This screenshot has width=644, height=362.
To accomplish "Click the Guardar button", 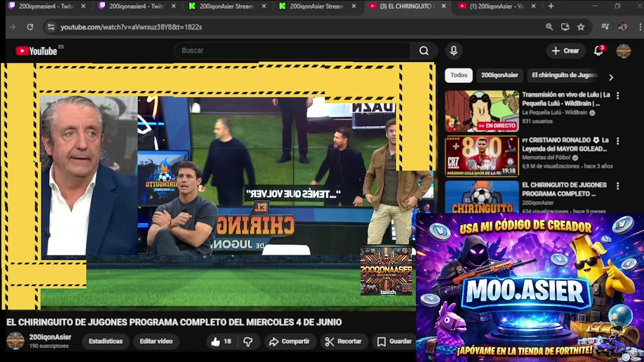I will pyautogui.click(x=394, y=341).
